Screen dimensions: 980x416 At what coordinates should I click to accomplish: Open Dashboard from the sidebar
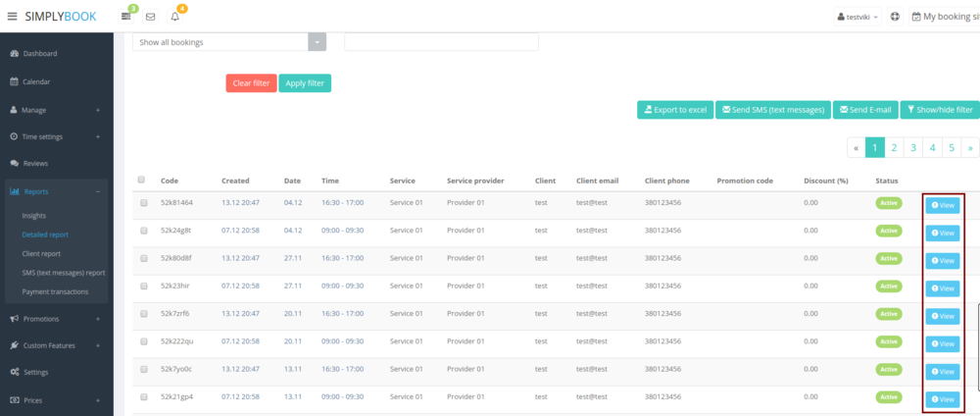[39, 53]
